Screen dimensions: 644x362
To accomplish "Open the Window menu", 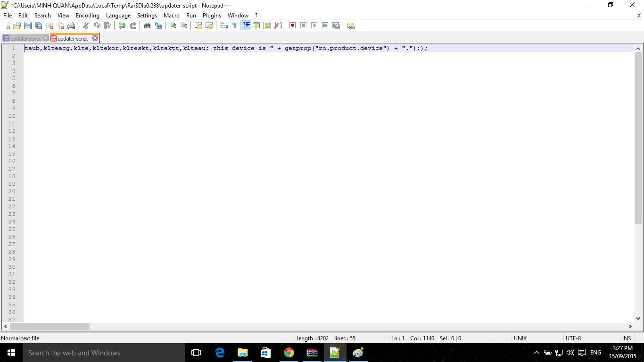I will (x=238, y=16).
